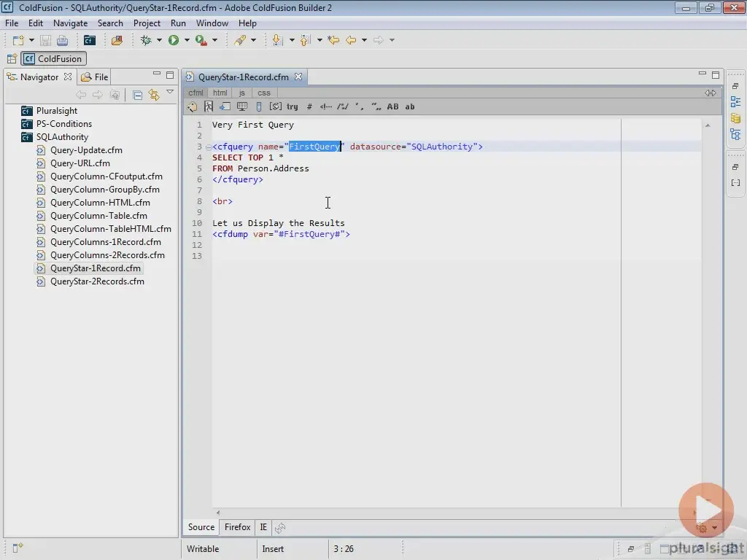
Task: Click the Search flashlight toolbar icon
Action: tap(240, 41)
